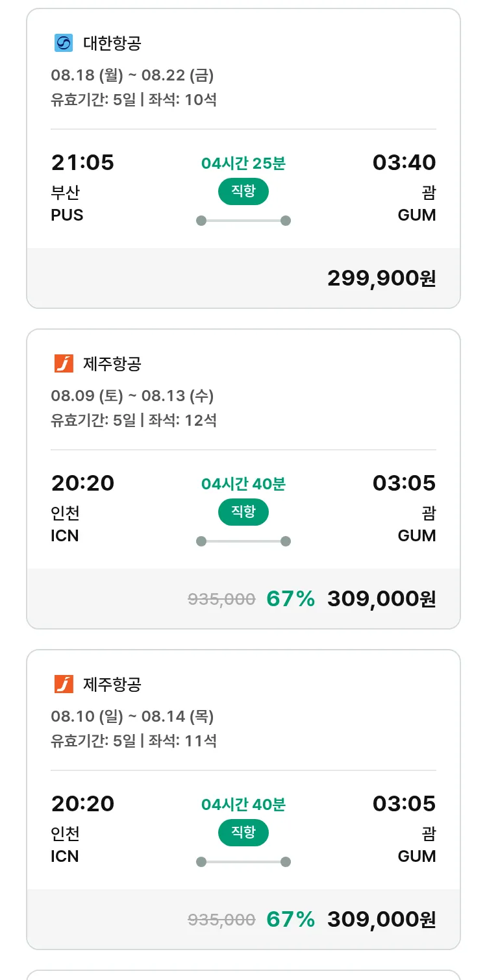
Task: Click the Korean Air logo icon
Action: [64, 43]
